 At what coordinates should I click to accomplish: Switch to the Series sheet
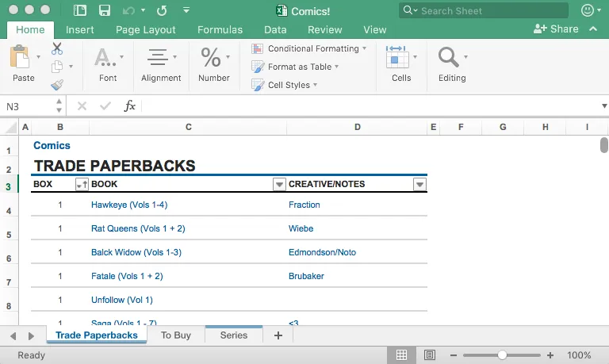click(x=234, y=335)
